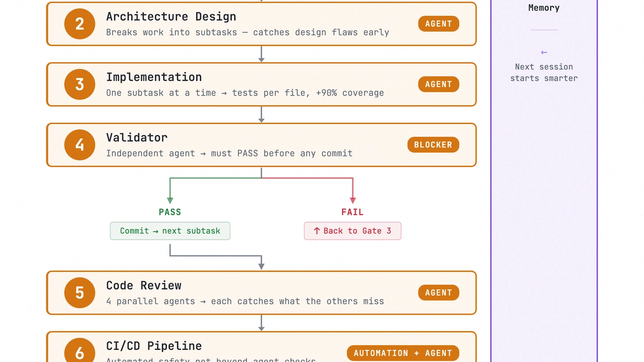The image size is (644, 362).
Task: Click the Memory panel heading
Action: (544, 8)
